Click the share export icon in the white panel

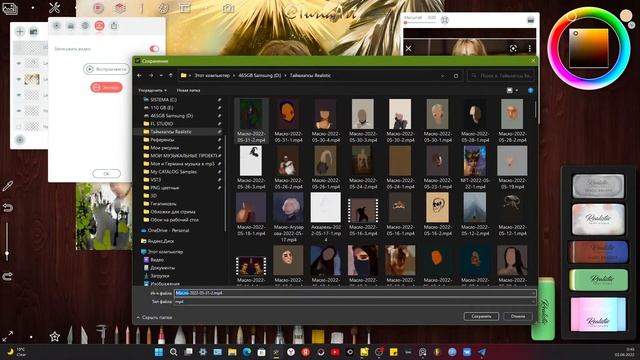(114, 26)
